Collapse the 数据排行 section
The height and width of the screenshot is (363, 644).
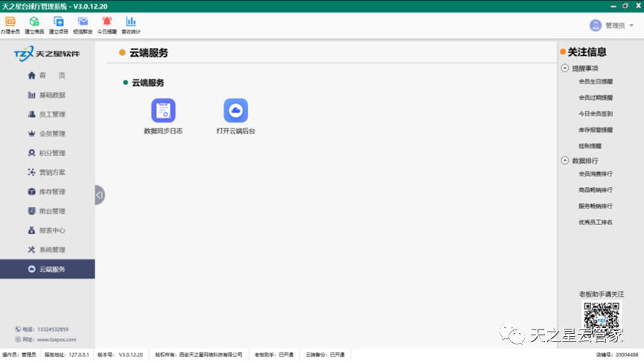pos(564,160)
